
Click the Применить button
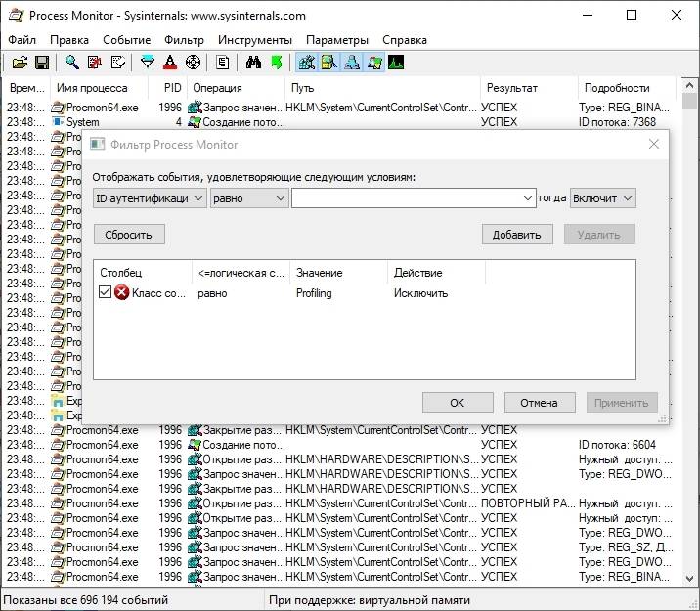(x=622, y=403)
